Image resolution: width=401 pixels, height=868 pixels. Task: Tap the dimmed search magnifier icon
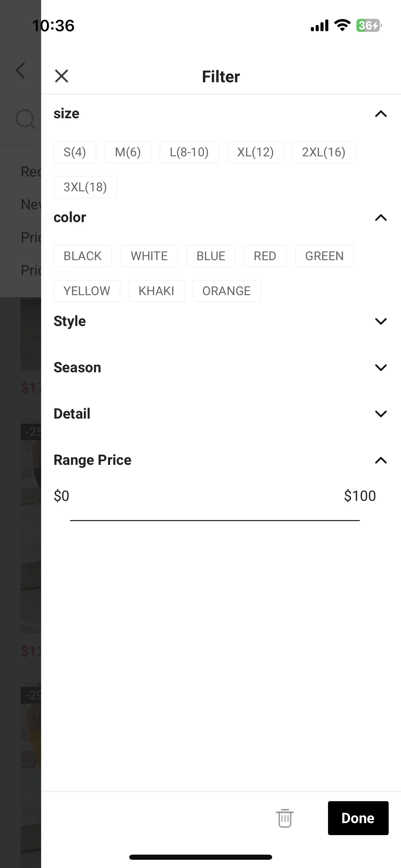[x=25, y=119]
